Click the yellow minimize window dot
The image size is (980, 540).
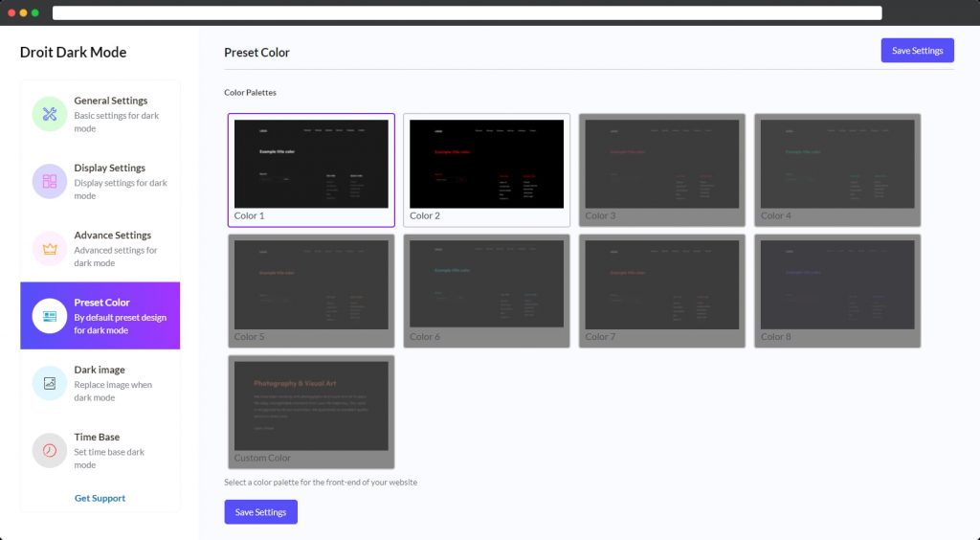[x=23, y=12]
